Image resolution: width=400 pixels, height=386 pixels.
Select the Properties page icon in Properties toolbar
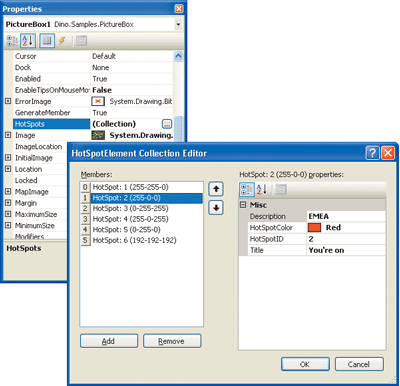coord(47,41)
